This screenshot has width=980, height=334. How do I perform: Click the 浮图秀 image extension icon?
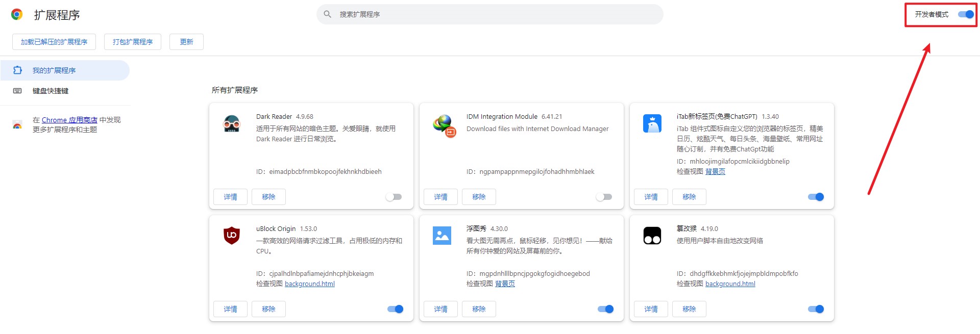pyautogui.click(x=442, y=236)
